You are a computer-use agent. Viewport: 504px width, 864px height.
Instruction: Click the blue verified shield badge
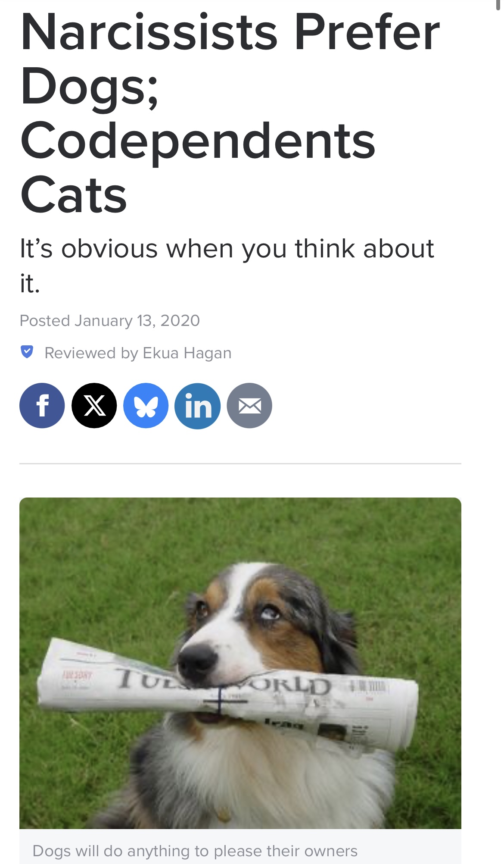pyautogui.click(x=27, y=352)
